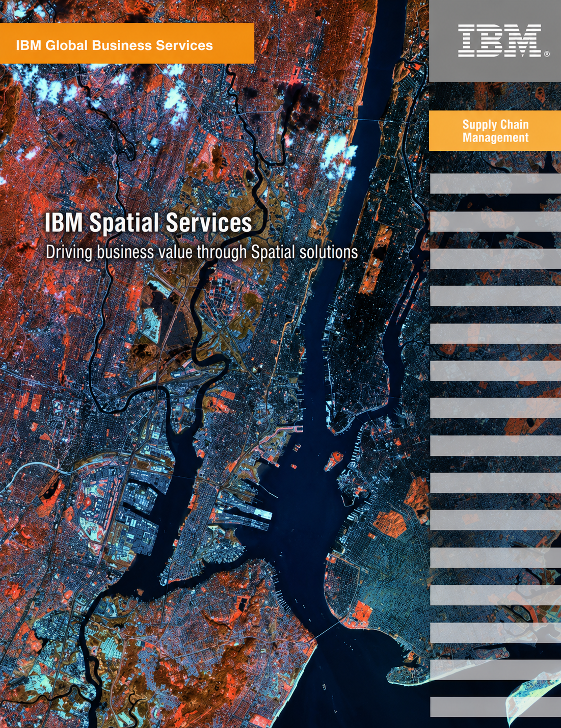The width and height of the screenshot is (561, 728).
Task: Click the IBM Spatial Services title
Action: pos(148,223)
